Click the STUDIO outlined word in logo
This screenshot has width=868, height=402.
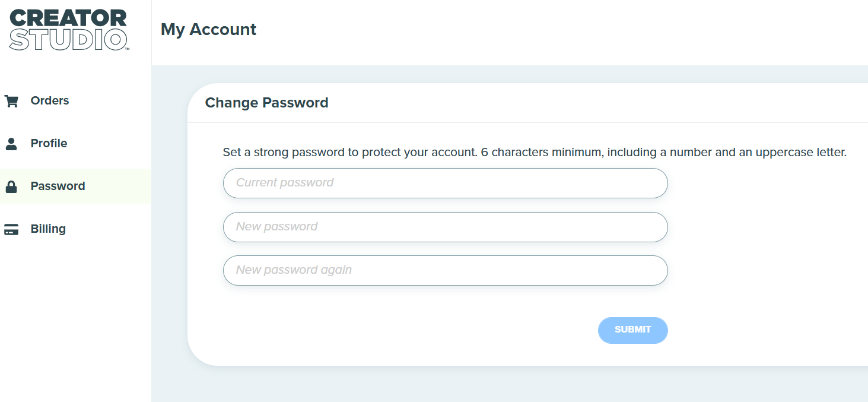pyautogui.click(x=68, y=40)
